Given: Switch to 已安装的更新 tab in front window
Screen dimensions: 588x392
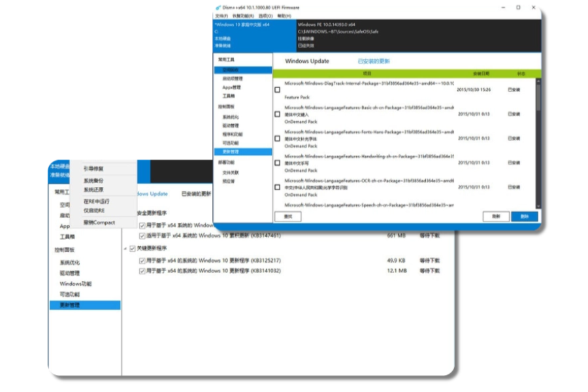Looking at the screenshot, I should click(x=374, y=61).
